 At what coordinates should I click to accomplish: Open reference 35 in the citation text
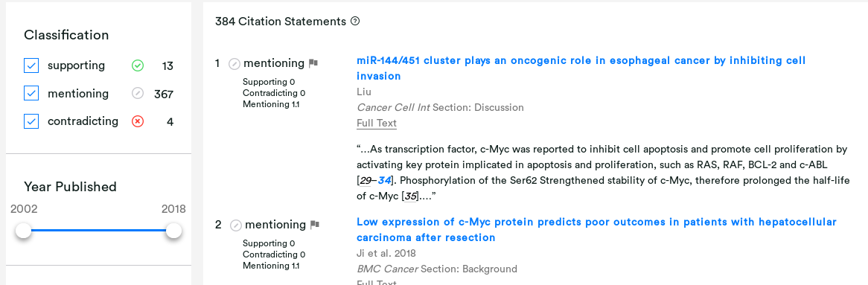(410, 196)
